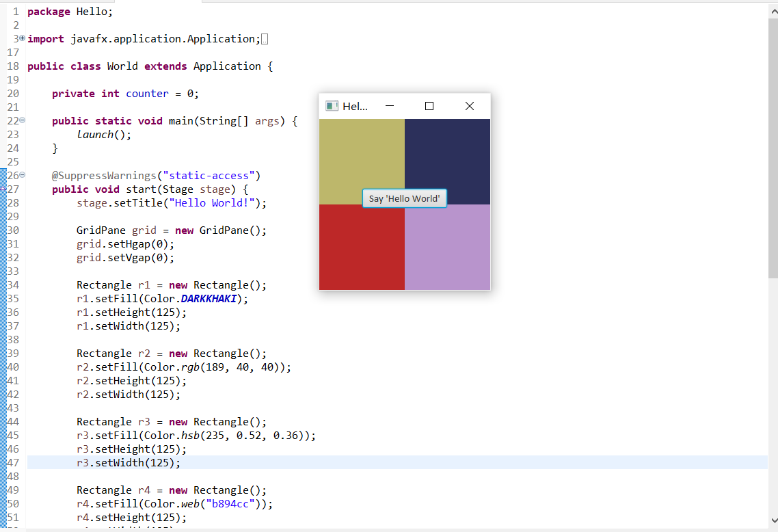Click line number 47 in the gutter
Viewport: 778px width, 532px height.
point(13,462)
